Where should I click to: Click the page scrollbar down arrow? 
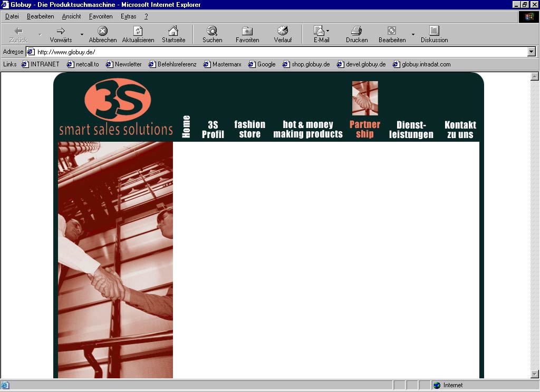click(535, 374)
